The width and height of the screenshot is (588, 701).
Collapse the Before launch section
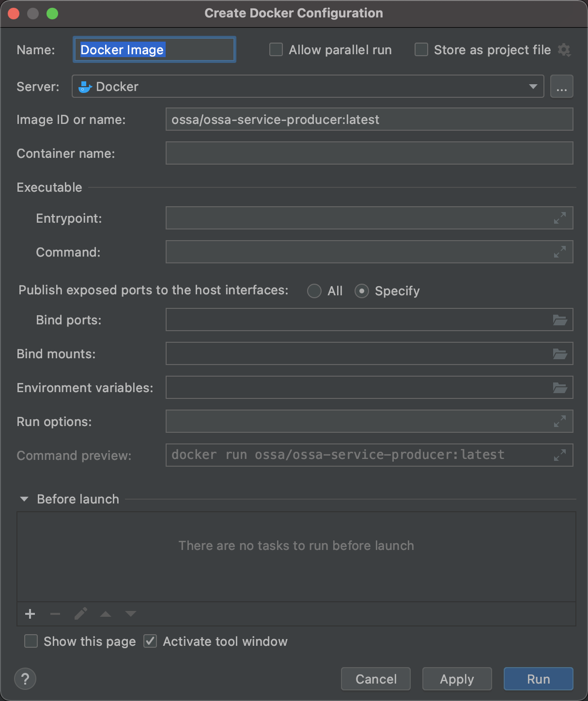[x=24, y=499]
